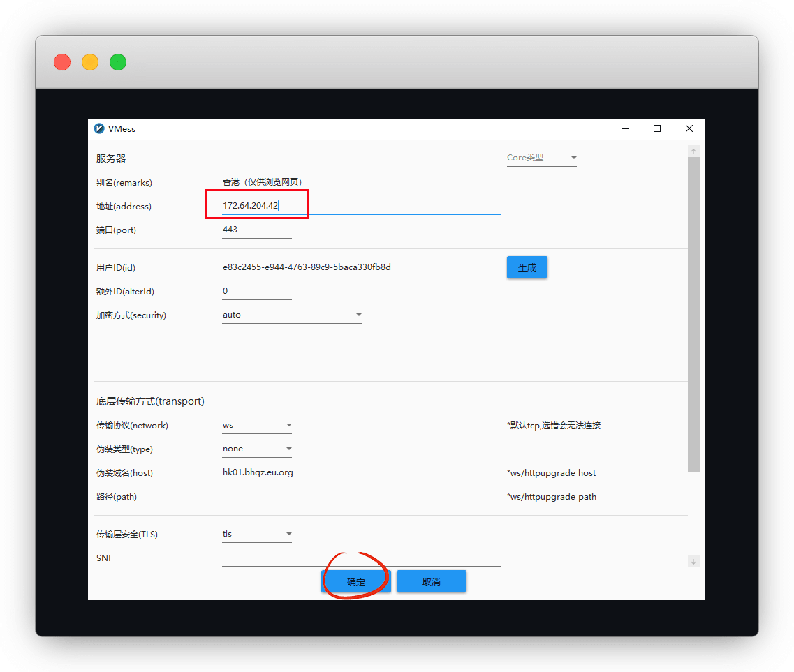
Task: Click the yellow macOS minimize dot
Action: click(x=90, y=62)
